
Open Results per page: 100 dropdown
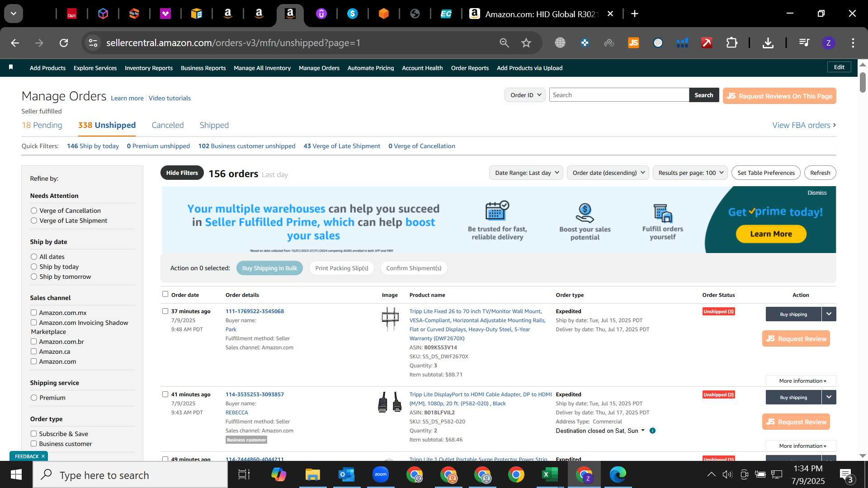690,173
